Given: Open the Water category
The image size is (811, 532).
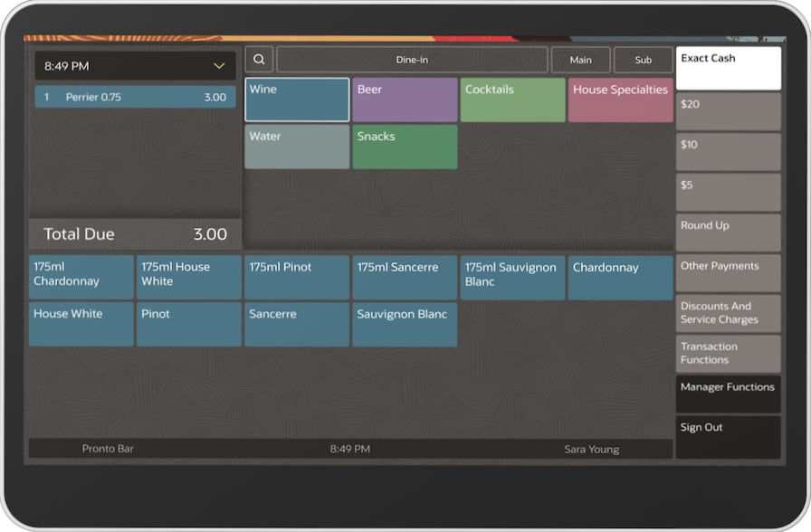Looking at the screenshot, I should coord(297,147).
